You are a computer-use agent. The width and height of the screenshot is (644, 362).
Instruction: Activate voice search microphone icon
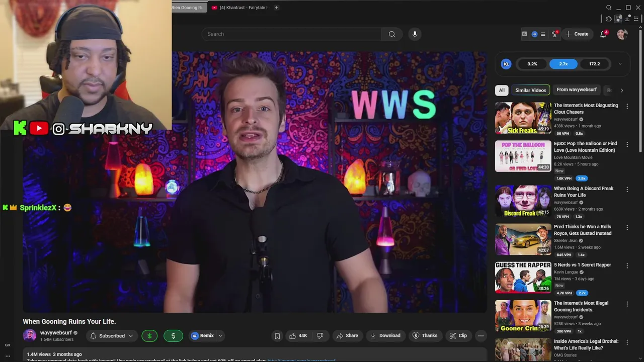(415, 34)
